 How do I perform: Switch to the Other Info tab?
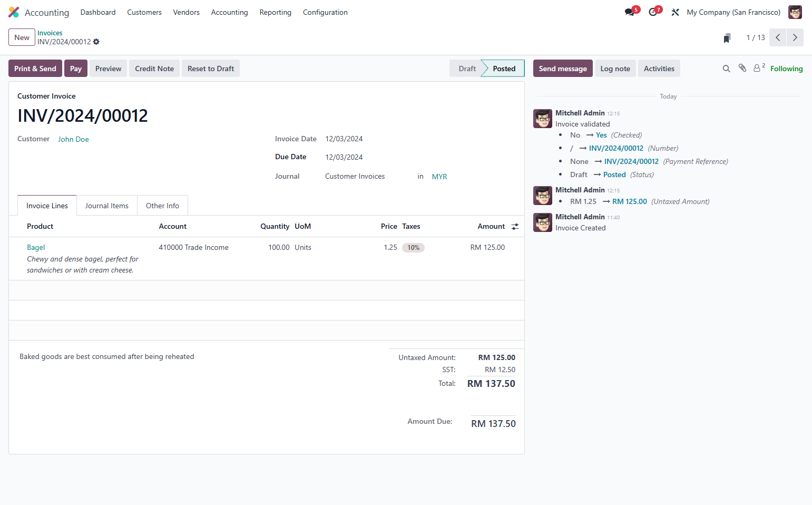coord(162,206)
